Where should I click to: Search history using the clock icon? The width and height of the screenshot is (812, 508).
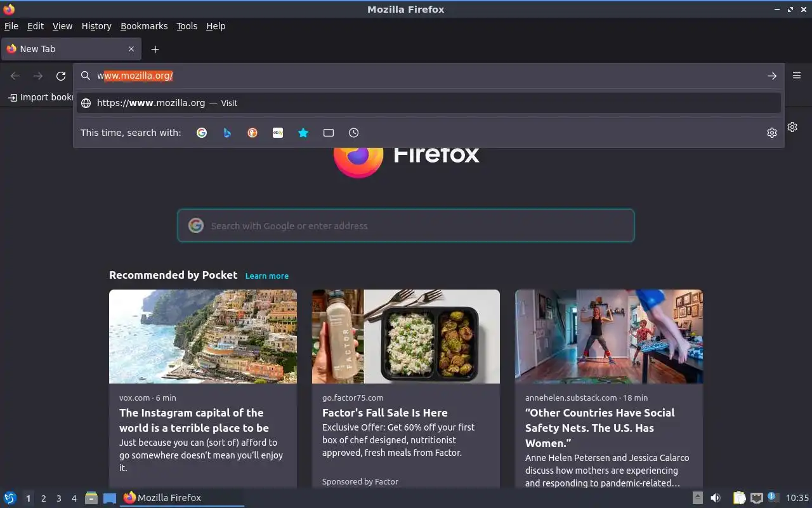coord(354,133)
